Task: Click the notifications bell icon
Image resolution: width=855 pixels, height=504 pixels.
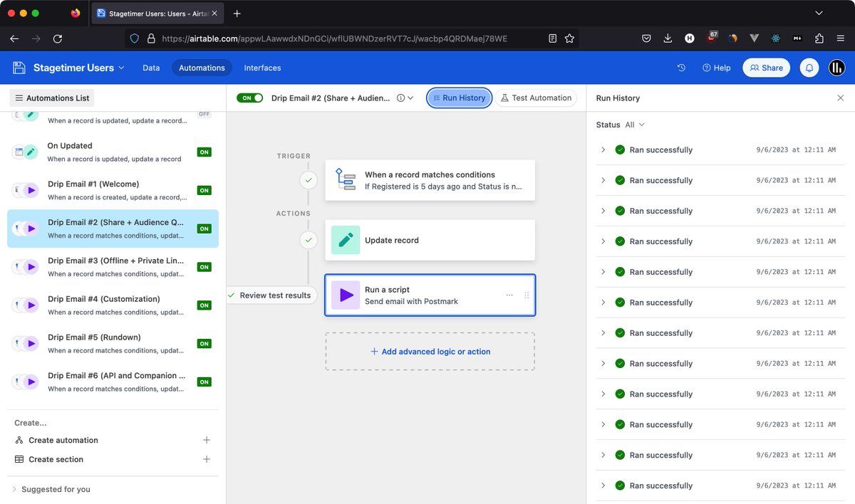Action: point(809,68)
